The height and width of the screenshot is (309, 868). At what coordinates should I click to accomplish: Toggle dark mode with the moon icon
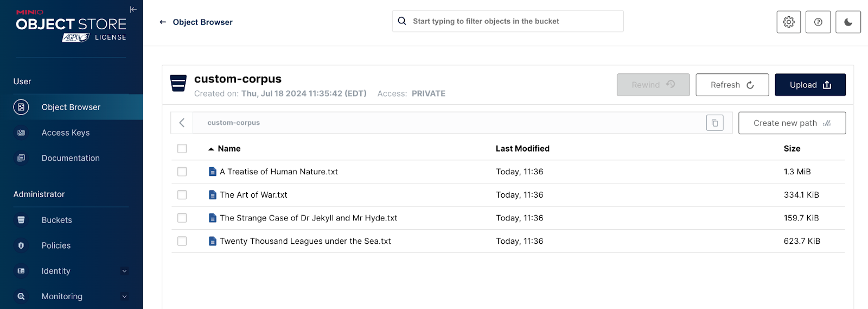[x=848, y=22]
